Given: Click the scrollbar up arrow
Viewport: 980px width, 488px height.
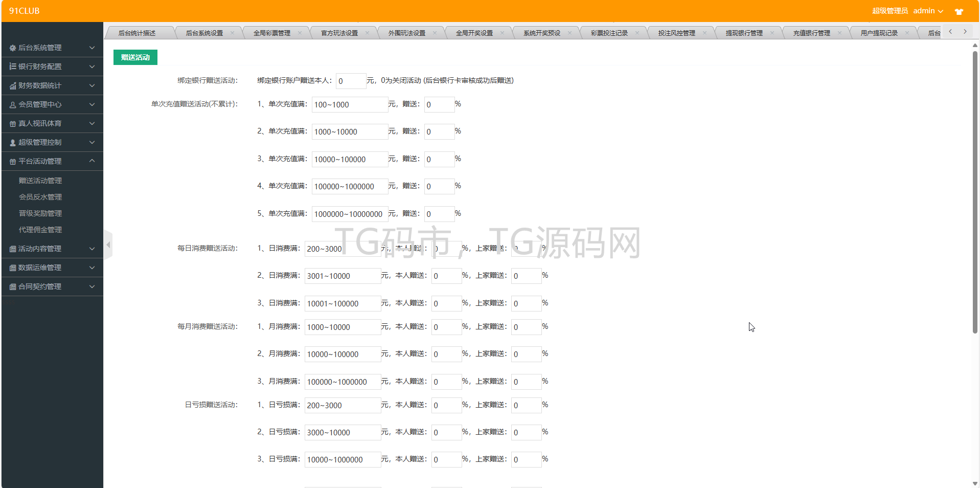Looking at the screenshot, I should (975, 45).
